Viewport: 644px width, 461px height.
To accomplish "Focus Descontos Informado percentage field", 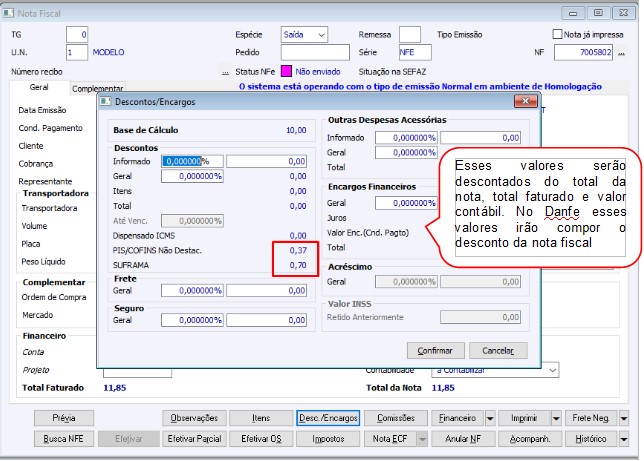I will tap(192, 161).
